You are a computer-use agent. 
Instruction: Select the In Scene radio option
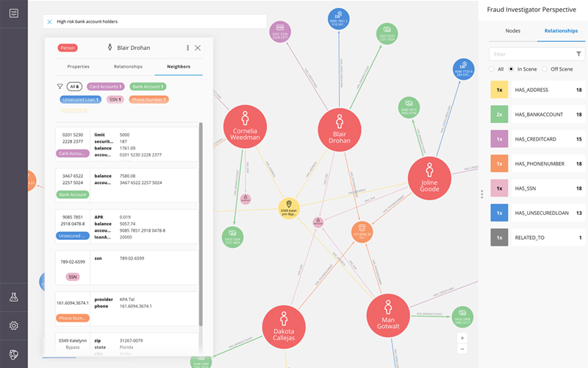511,69
